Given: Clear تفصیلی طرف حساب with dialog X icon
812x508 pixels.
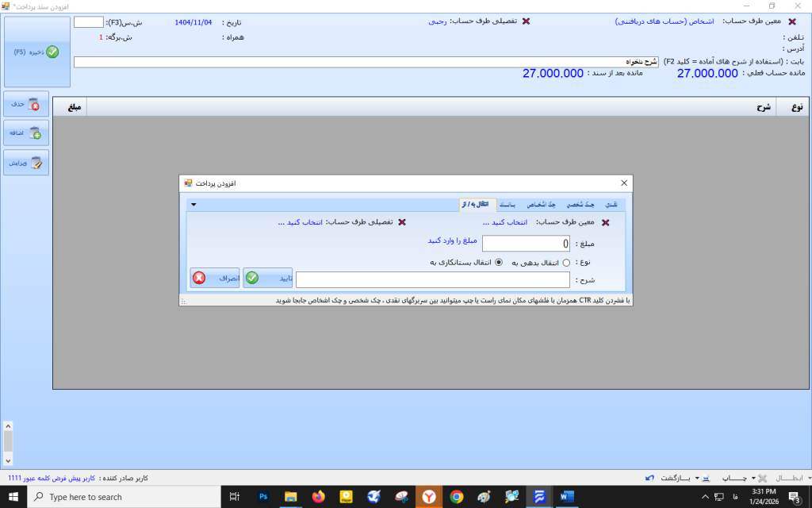Looking at the screenshot, I should 401,223.
